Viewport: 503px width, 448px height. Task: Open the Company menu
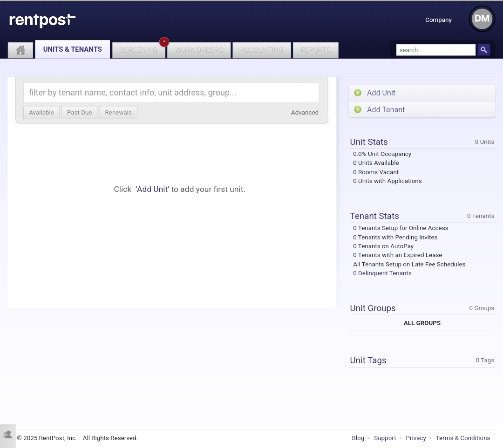[438, 20]
